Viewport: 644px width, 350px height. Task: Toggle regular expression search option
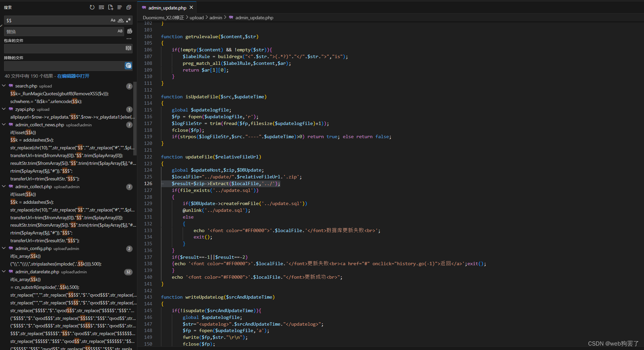coord(129,20)
